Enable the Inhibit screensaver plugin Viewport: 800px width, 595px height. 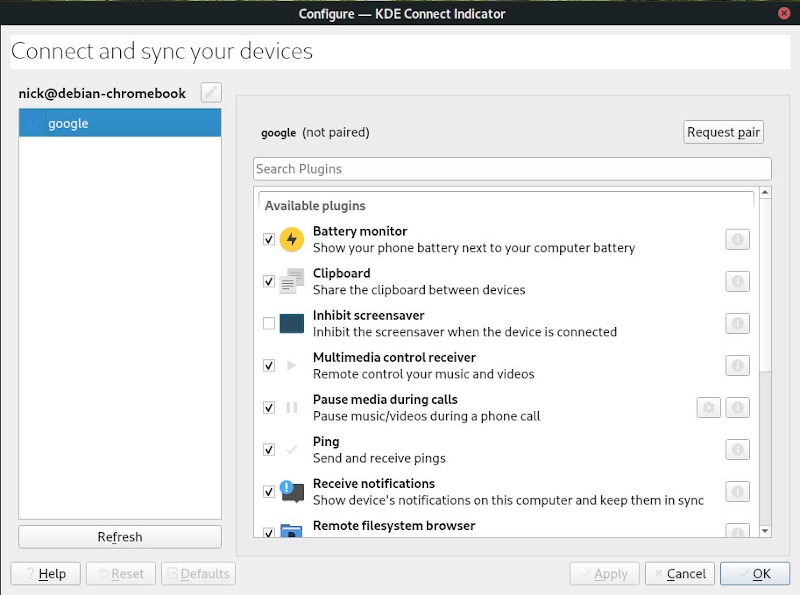[267, 322]
